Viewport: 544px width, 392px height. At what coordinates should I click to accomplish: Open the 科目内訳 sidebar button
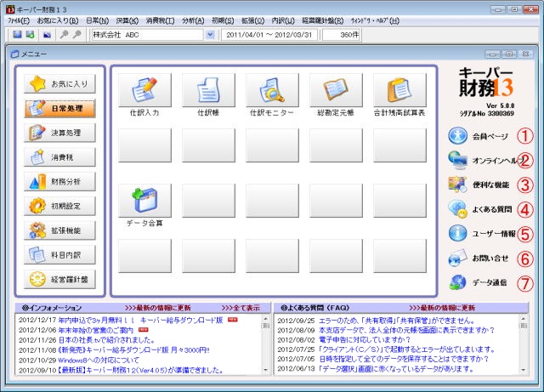[59, 255]
